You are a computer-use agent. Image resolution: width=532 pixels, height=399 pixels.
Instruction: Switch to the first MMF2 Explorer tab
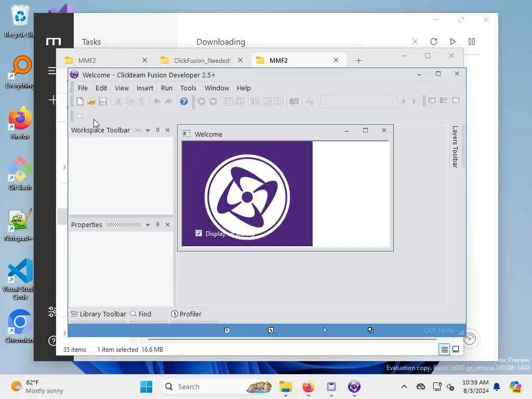[106, 60]
